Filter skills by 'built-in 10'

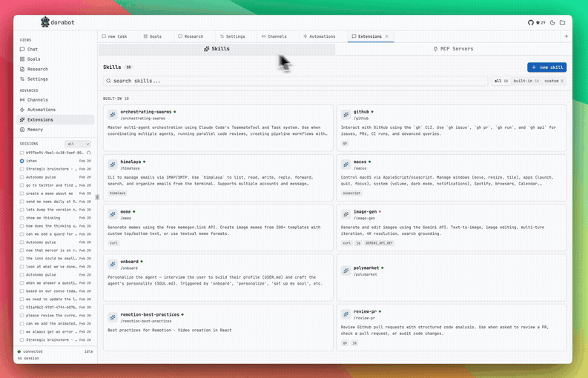pos(526,81)
